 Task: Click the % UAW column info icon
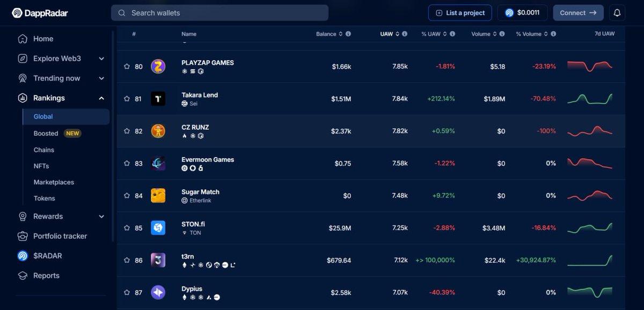(452, 34)
